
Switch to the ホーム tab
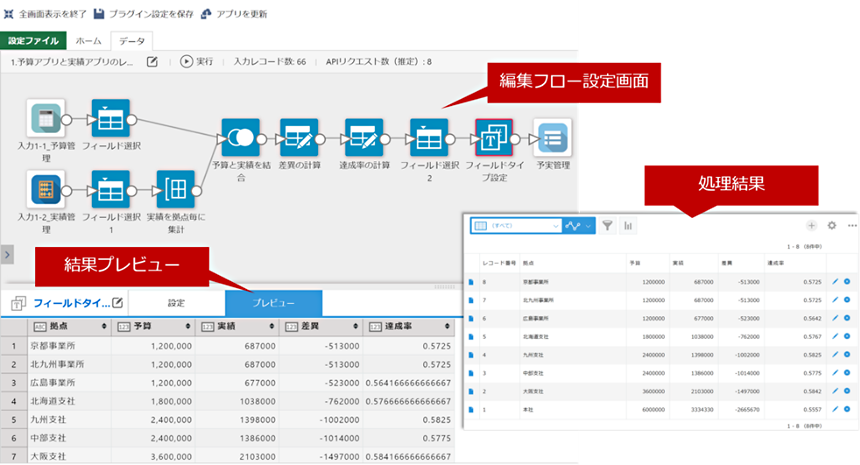[x=88, y=41]
